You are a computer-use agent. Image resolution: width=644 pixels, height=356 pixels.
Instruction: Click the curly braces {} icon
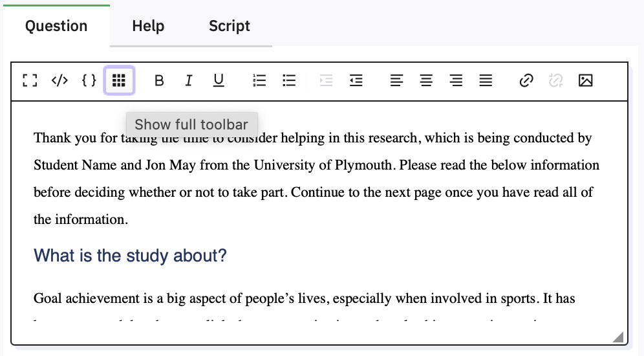[89, 81]
